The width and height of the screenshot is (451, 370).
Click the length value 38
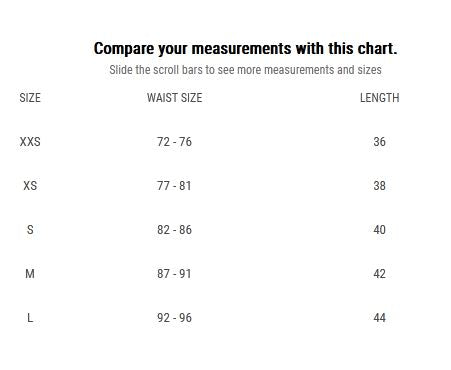[x=379, y=186]
